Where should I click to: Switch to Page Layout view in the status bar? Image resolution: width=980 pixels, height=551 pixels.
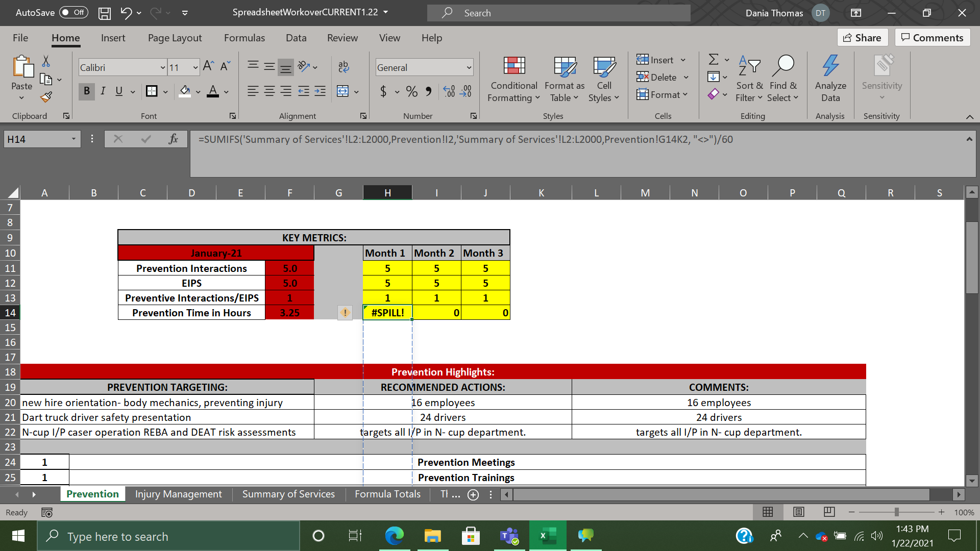click(799, 512)
